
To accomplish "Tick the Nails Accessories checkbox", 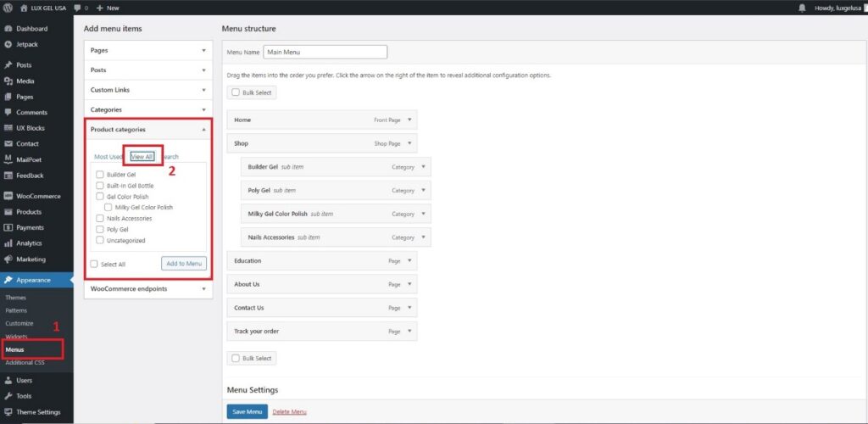I will point(101,219).
